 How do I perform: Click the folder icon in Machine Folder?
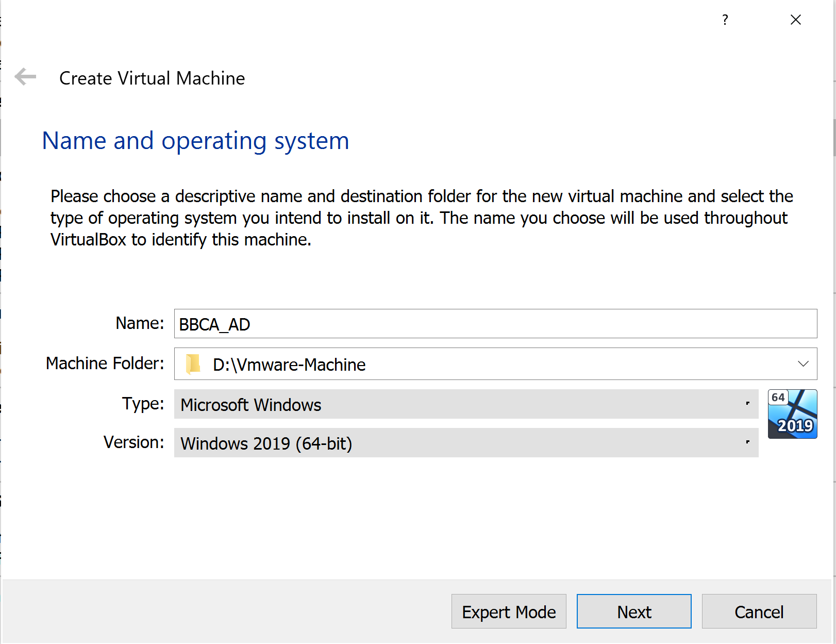point(193,364)
